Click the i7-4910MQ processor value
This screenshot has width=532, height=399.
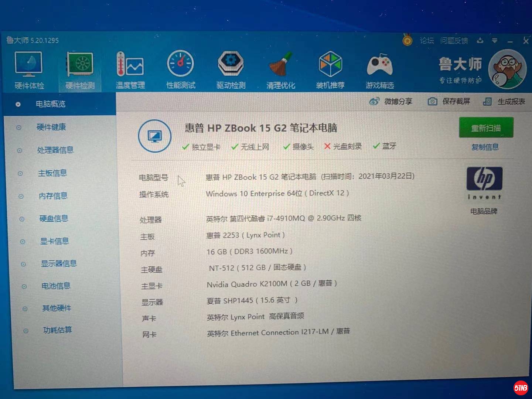283,218
